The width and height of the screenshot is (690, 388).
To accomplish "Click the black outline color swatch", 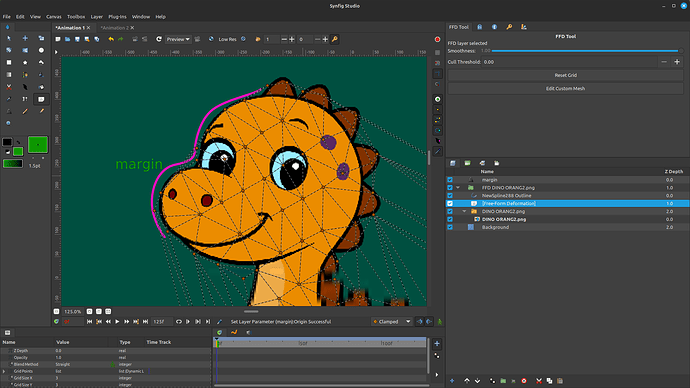I will pos(7,142).
